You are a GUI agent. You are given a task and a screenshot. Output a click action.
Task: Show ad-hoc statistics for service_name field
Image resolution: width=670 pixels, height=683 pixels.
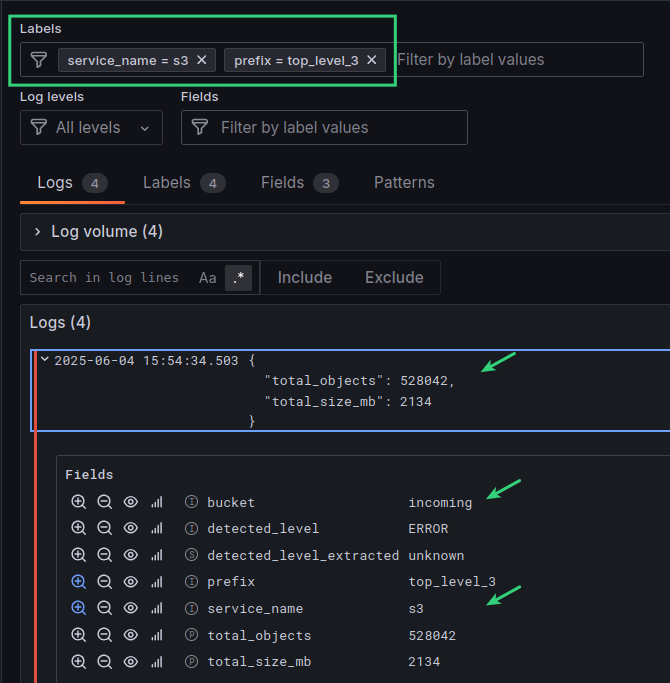(x=157, y=608)
